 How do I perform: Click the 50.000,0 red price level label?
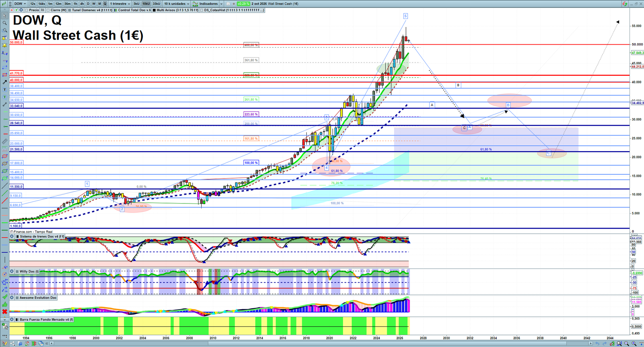(x=16, y=42)
